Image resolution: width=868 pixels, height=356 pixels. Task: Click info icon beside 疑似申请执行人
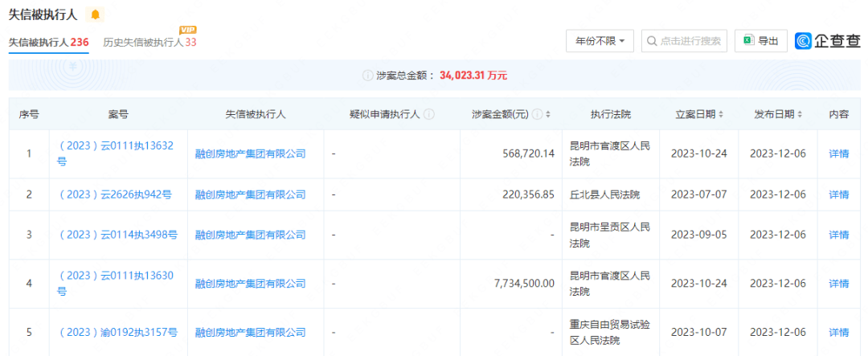(x=429, y=115)
